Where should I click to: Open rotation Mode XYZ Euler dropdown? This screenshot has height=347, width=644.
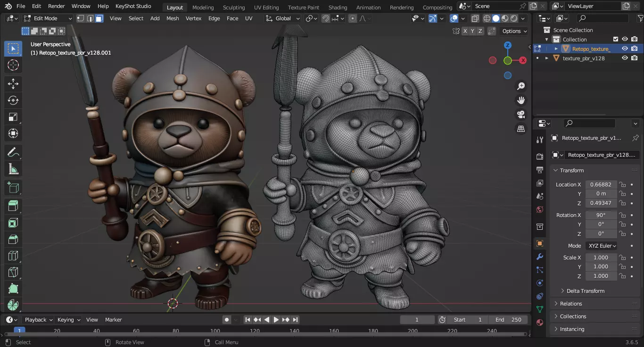[602, 246]
